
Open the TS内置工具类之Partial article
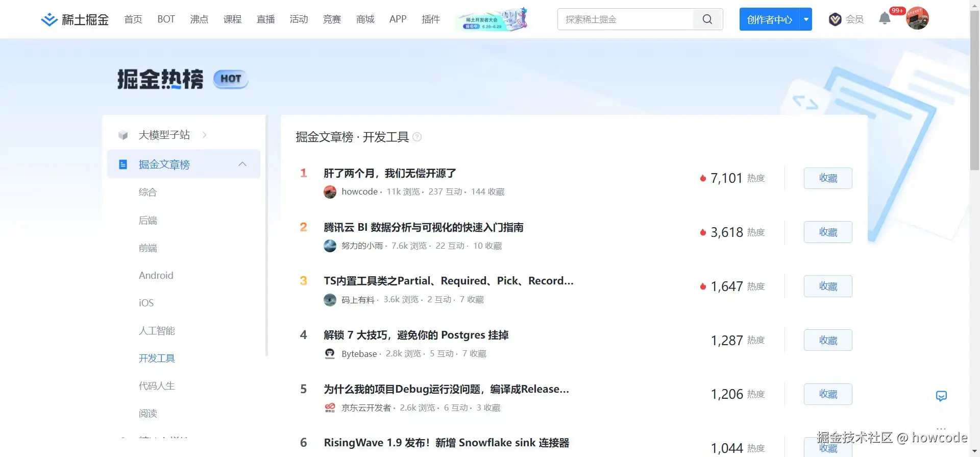[449, 281]
